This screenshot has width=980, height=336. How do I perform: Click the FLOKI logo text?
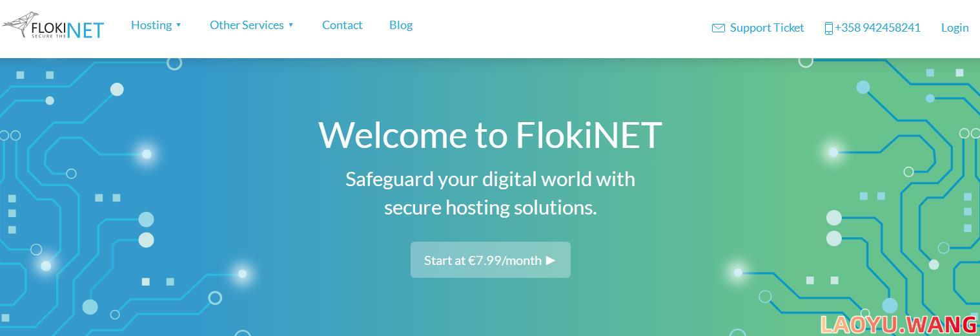click(48, 27)
